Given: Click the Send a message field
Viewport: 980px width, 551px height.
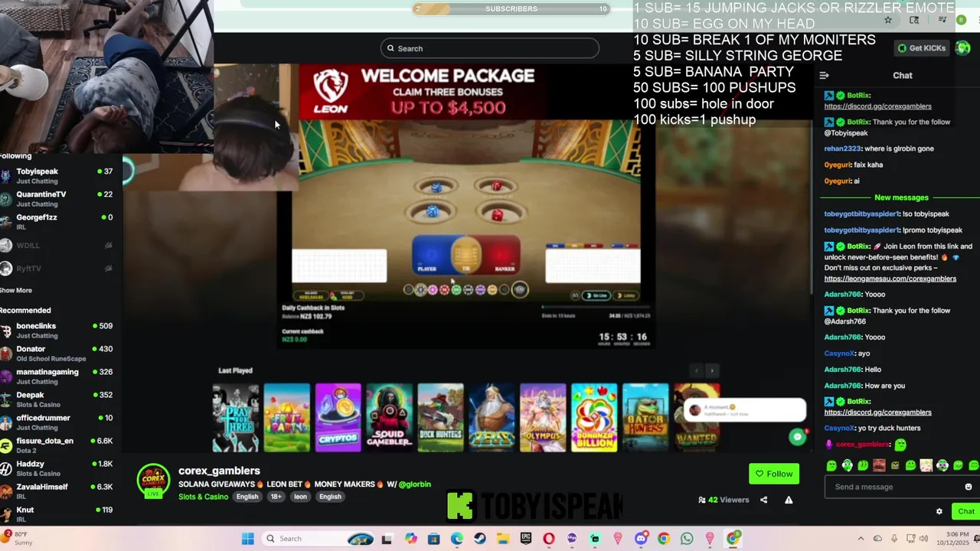Looking at the screenshot, I should [x=902, y=487].
